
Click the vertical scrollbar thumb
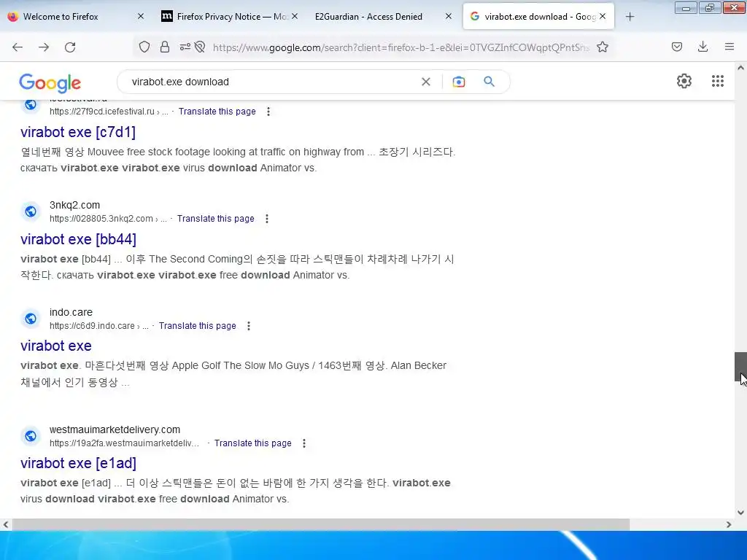point(740,367)
